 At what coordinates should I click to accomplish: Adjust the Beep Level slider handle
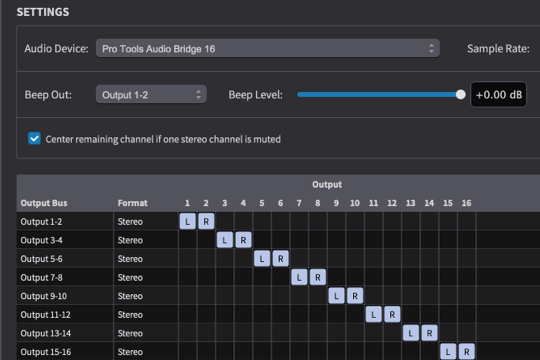[460, 94]
